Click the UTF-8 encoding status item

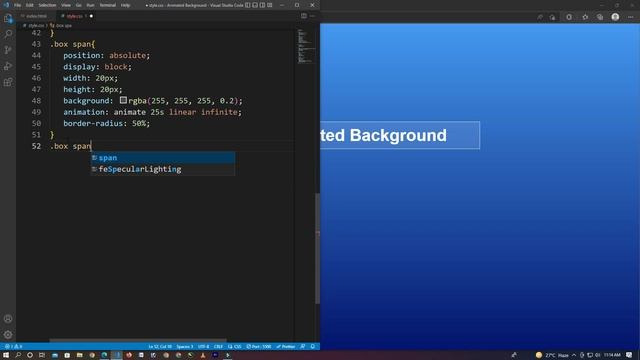pyautogui.click(x=203, y=347)
